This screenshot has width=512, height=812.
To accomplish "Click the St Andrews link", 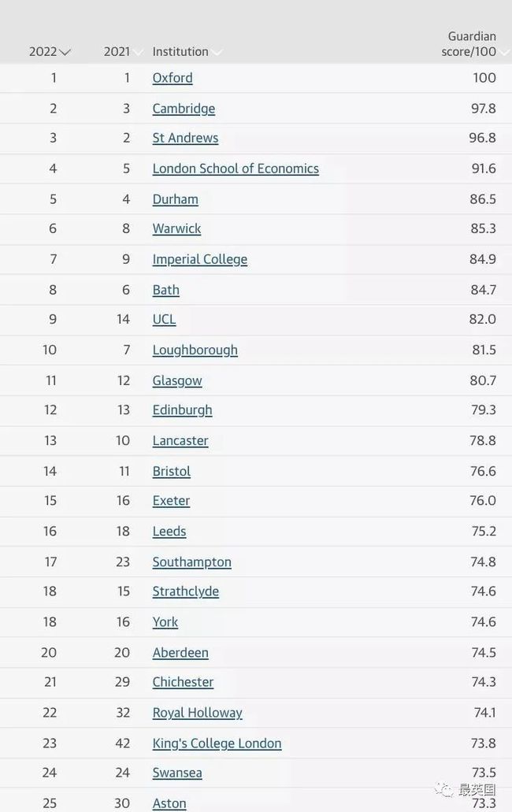I will tap(185, 138).
